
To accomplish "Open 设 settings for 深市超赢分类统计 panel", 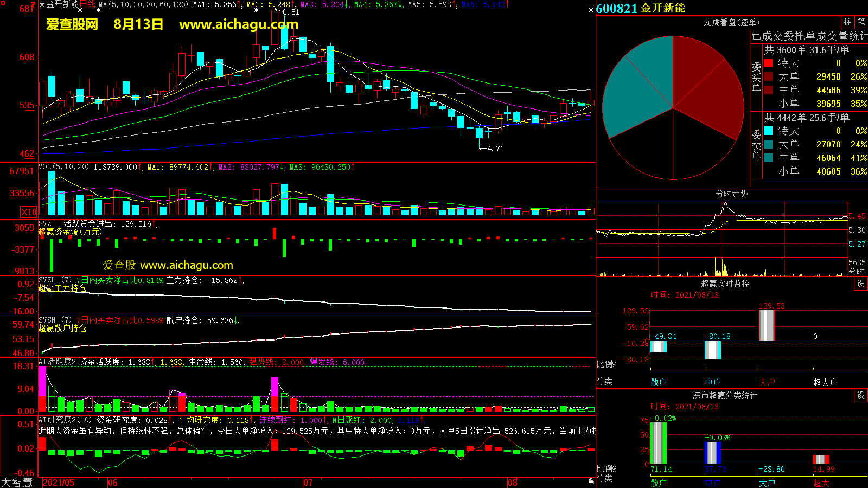I will [x=861, y=395].
